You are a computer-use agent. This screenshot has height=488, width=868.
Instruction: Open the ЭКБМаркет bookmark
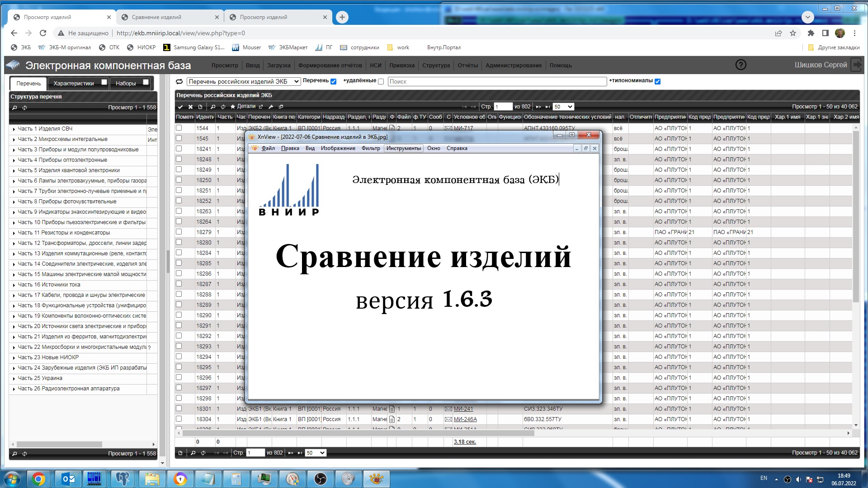(288, 47)
